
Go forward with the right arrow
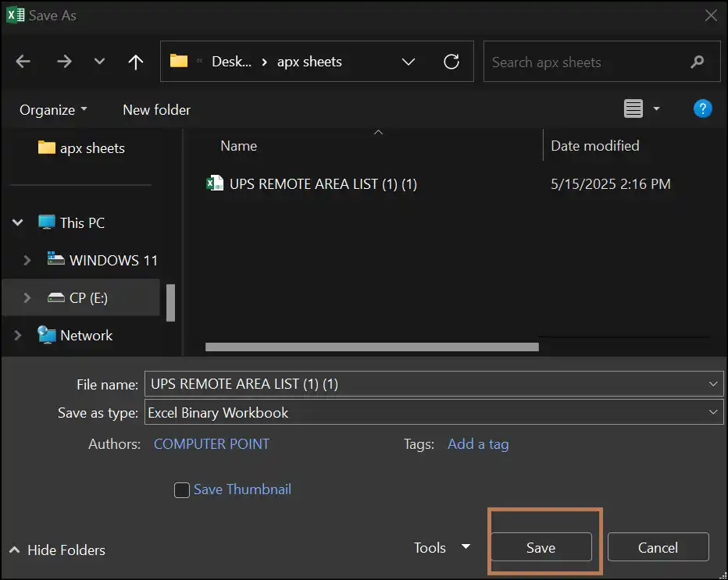(x=64, y=61)
